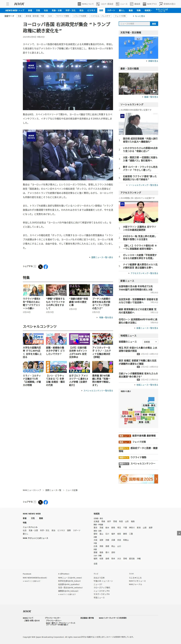
Task: Click the トランプ大統領 keyword tag
Action: [x=80, y=16]
